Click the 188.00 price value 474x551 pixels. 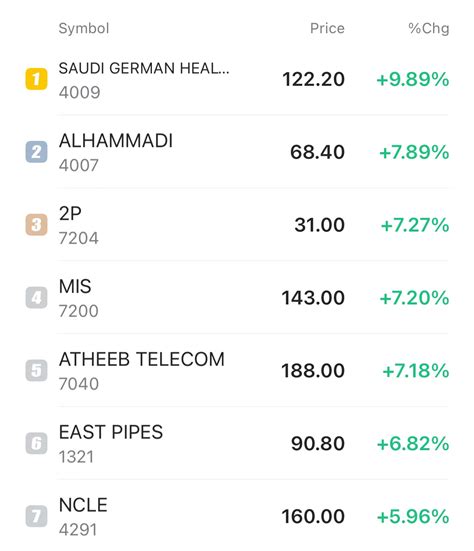pyautogui.click(x=313, y=370)
